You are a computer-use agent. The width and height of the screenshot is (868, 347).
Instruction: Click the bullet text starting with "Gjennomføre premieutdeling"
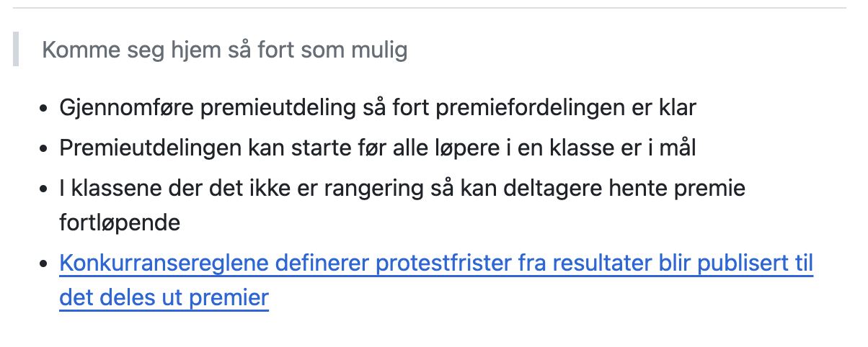click(377, 109)
